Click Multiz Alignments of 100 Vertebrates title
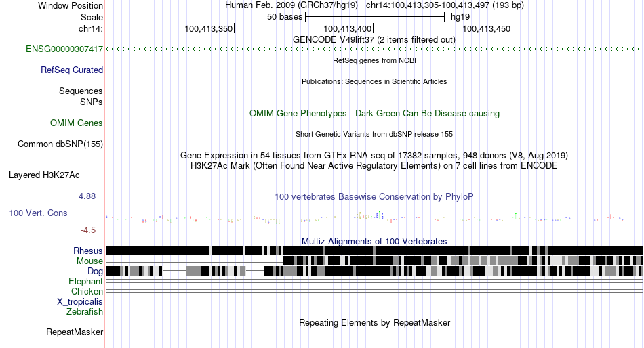Image resolution: width=644 pixels, height=348 pixels. [x=374, y=241]
